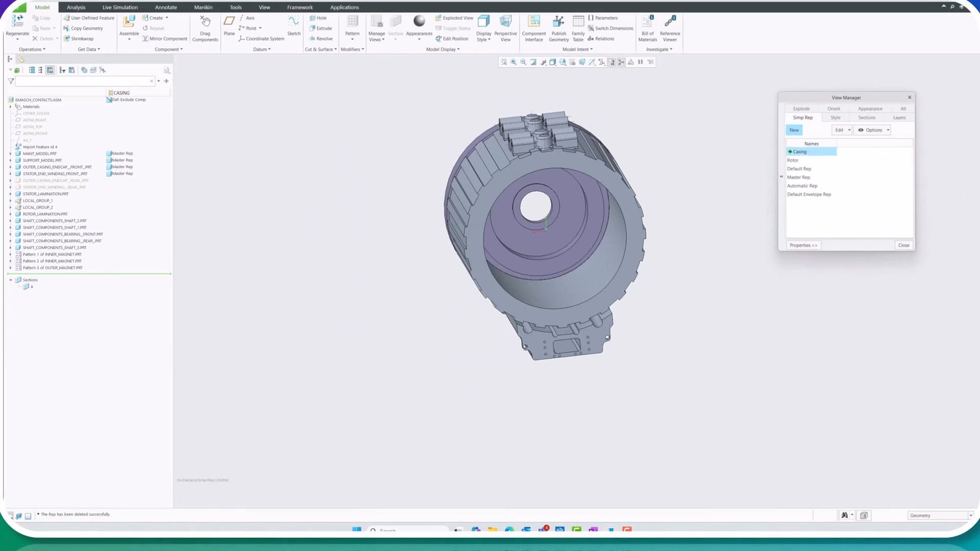
Task: Open the Geometry selection filter dropdown
Action: click(940, 516)
